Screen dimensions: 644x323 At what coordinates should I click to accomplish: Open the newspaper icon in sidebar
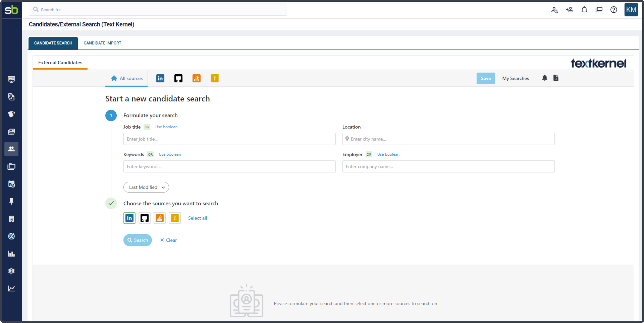(x=11, y=131)
